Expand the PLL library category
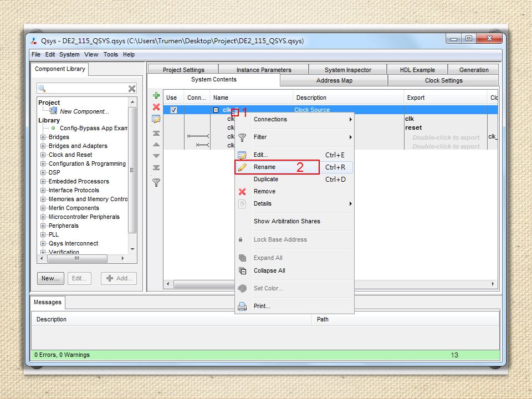The image size is (532, 399). [43, 234]
